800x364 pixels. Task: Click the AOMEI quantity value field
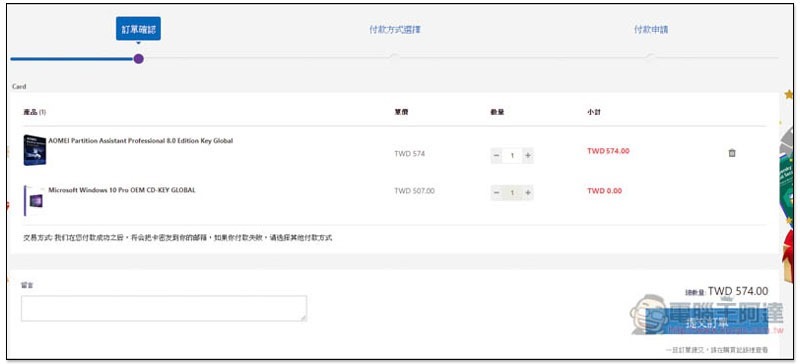[x=512, y=155]
